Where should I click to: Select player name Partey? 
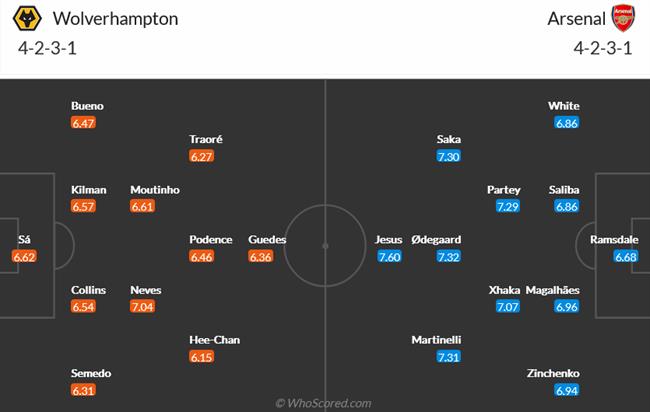503,190
